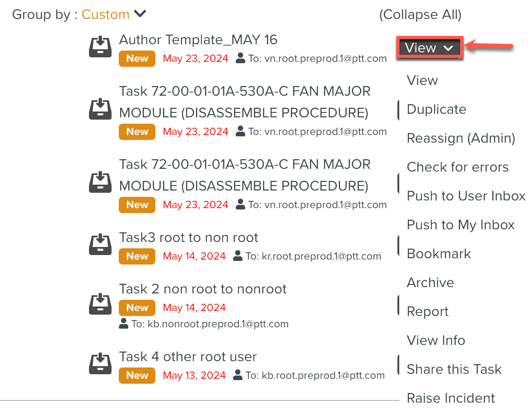Click the person icon next to kb.root.preprod.1@ptt.com
532x409 pixels.
coord(238,375)
